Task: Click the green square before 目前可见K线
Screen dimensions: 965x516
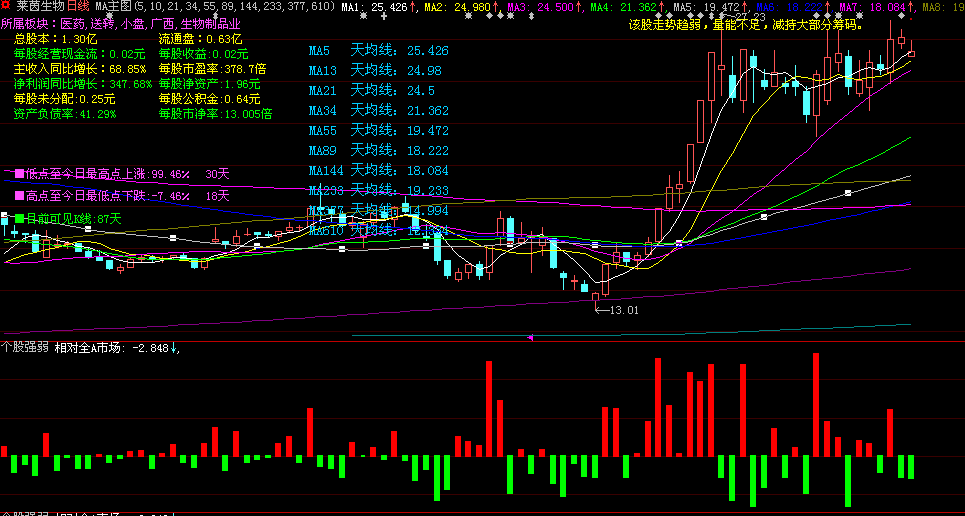Action: (19, 218)
